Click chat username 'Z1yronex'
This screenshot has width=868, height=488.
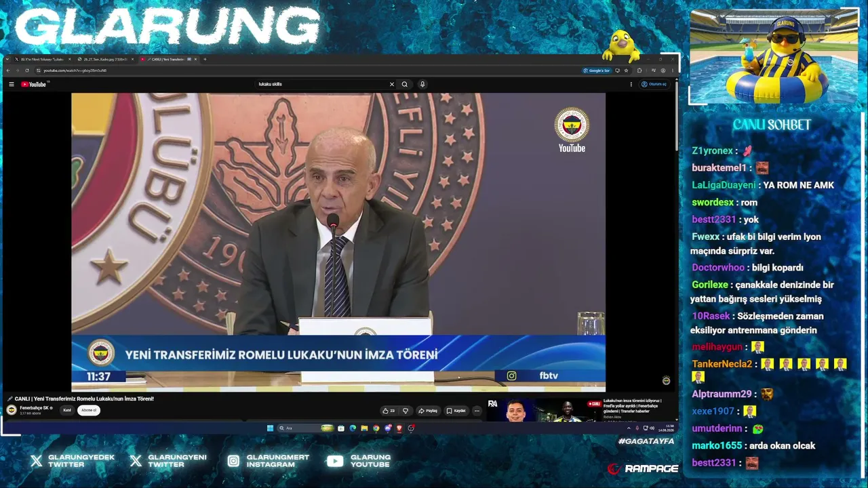click(x=712, y=150)
